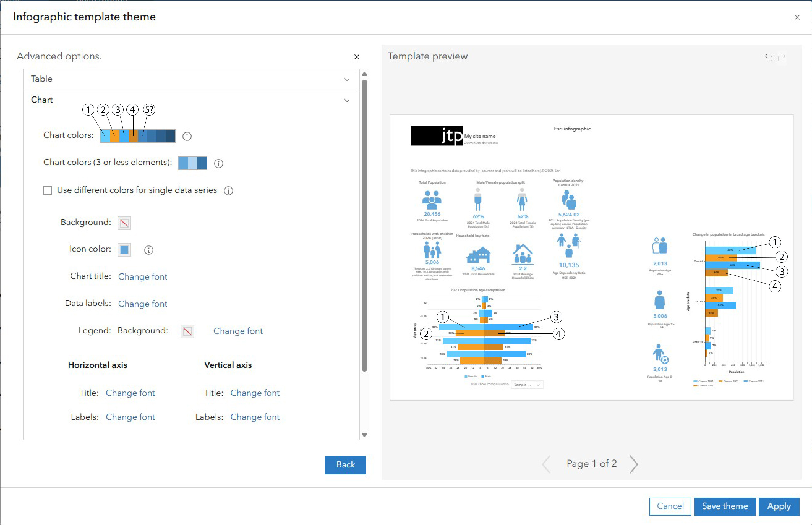The width and height of the screenshot is (812, 525).
Task: Go to the next preview page arrow
Action: [634, 464]
